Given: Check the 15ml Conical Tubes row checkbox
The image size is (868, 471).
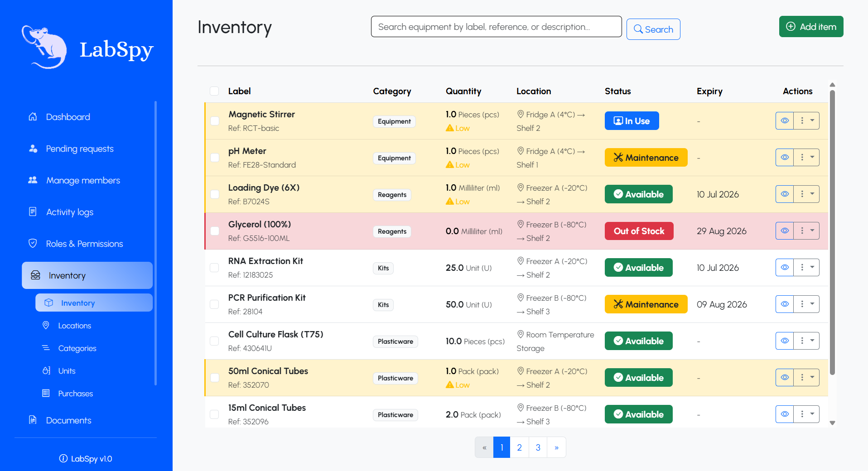Looking at the screenshot, I should click(x=214, y=414).
